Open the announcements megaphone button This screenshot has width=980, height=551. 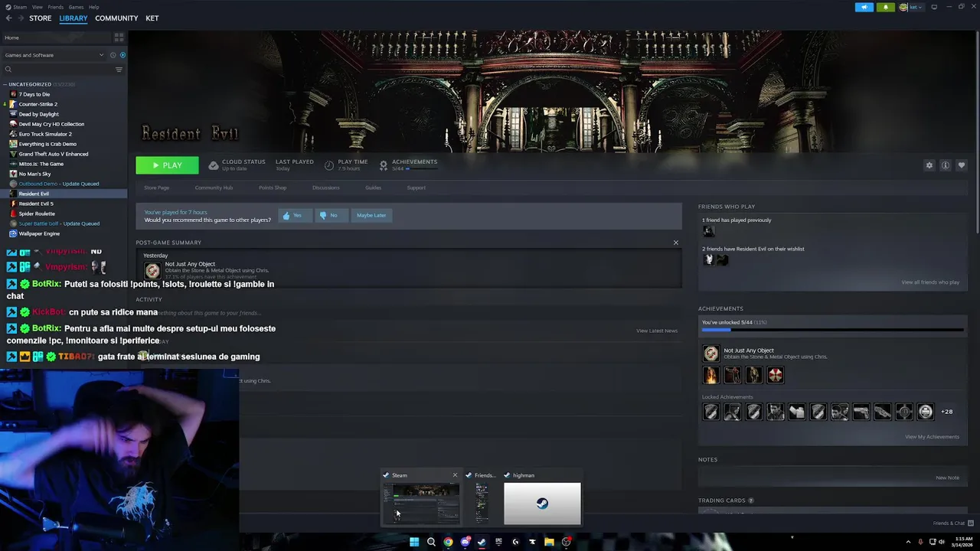pos(864,7)
